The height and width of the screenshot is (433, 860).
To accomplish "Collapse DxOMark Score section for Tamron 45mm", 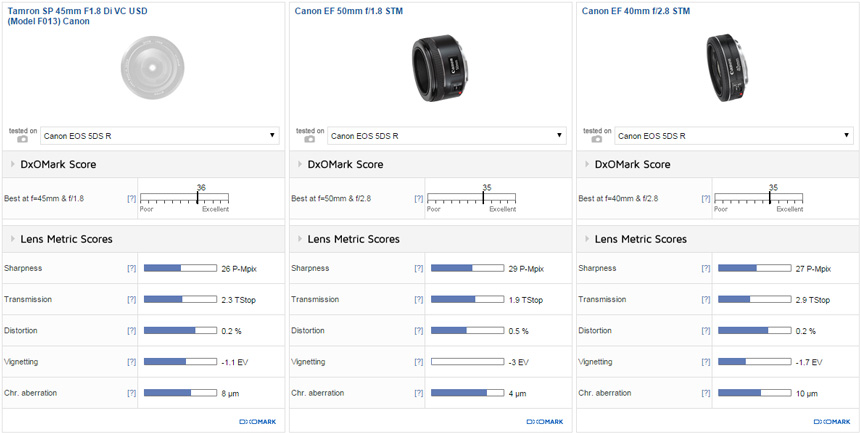I will point(13,164).
